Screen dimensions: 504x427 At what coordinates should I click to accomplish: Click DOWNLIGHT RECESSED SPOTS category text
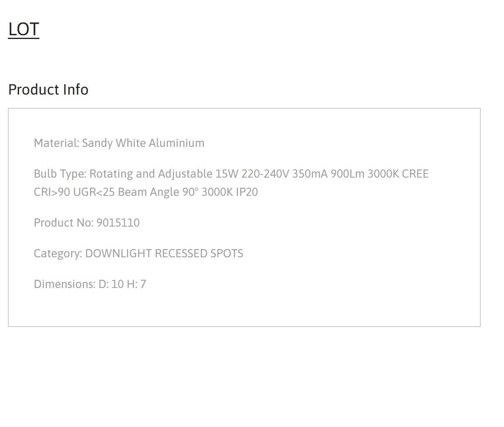click(164, 253)
